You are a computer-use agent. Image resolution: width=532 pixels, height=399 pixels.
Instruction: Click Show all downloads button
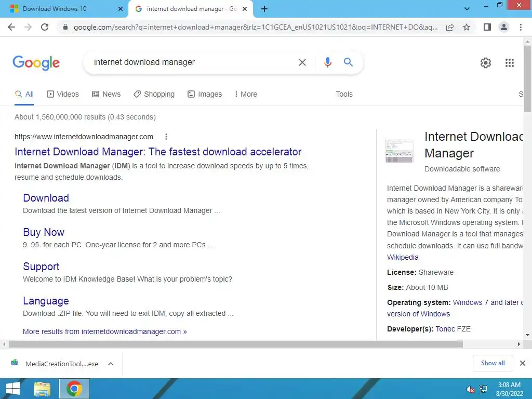[x=493, y=363]
